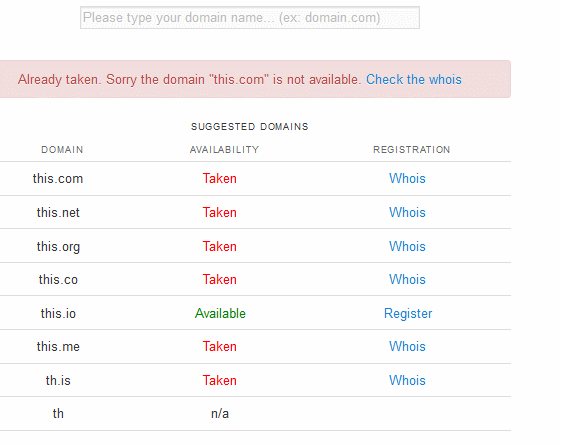
Task: Open Whois for this.co
Action: (x=407, y=279)
